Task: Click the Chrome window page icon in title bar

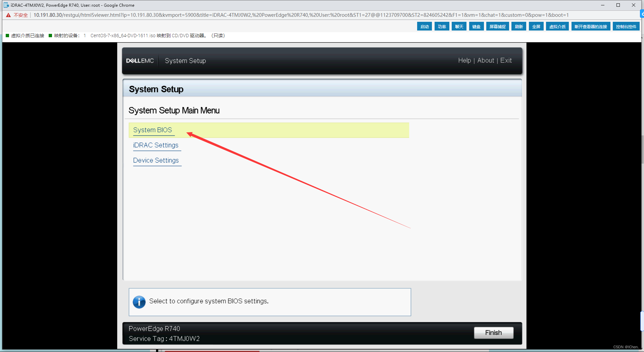Action: click(x=6, y=5)
